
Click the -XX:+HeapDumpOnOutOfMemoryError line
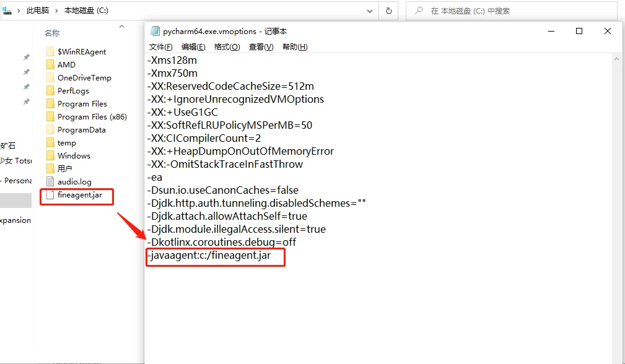tap(240, 151)
